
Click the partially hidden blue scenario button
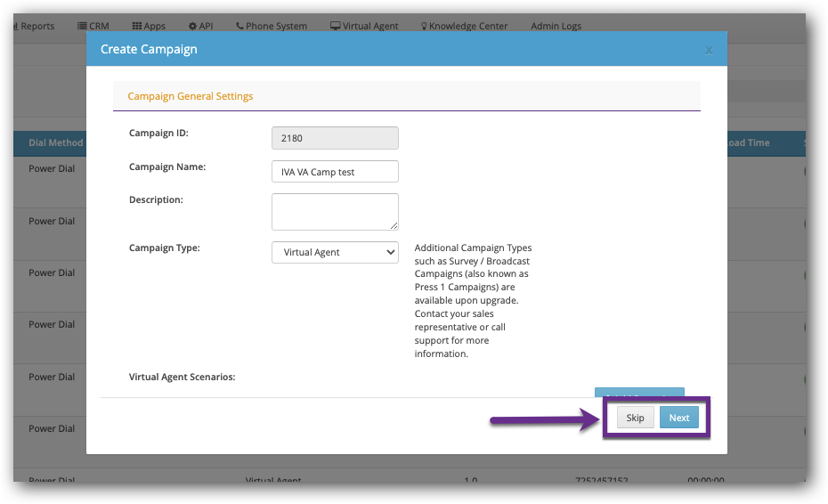point(638,393)
